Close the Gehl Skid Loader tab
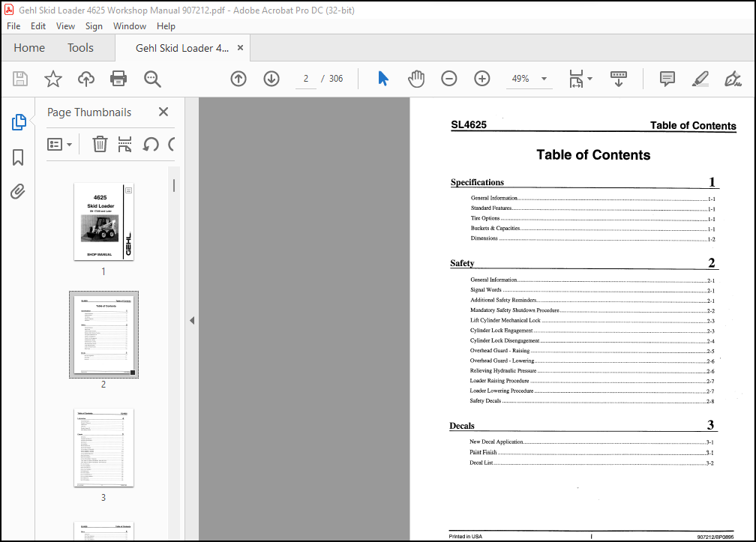This screenshot has height=542, width=756. point(240,48)
